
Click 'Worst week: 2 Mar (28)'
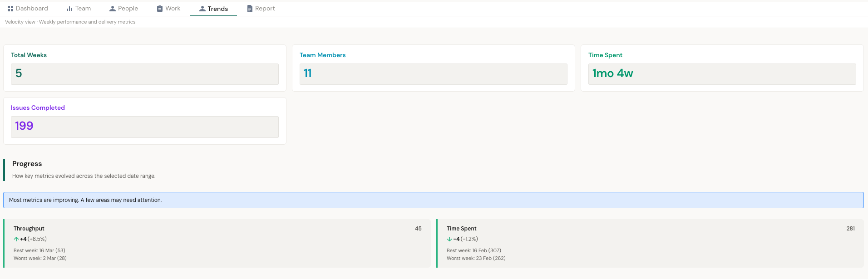40,258
